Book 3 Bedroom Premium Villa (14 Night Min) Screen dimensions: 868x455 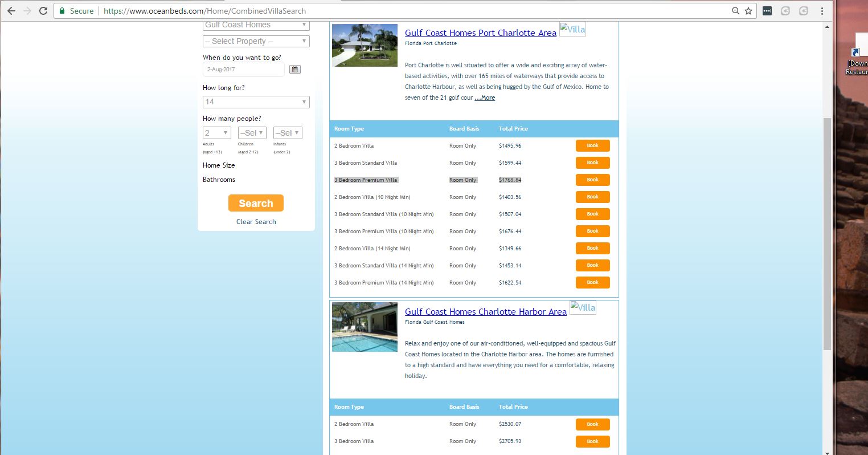tap(593, 283)
